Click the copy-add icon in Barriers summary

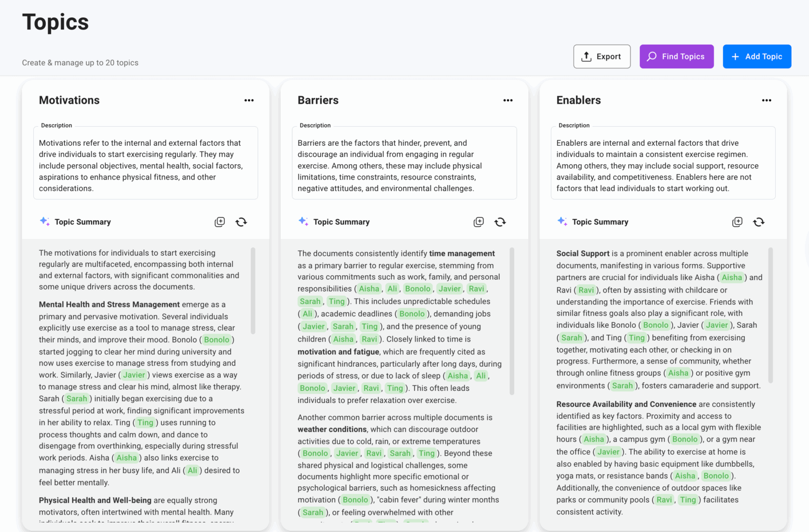478,222
